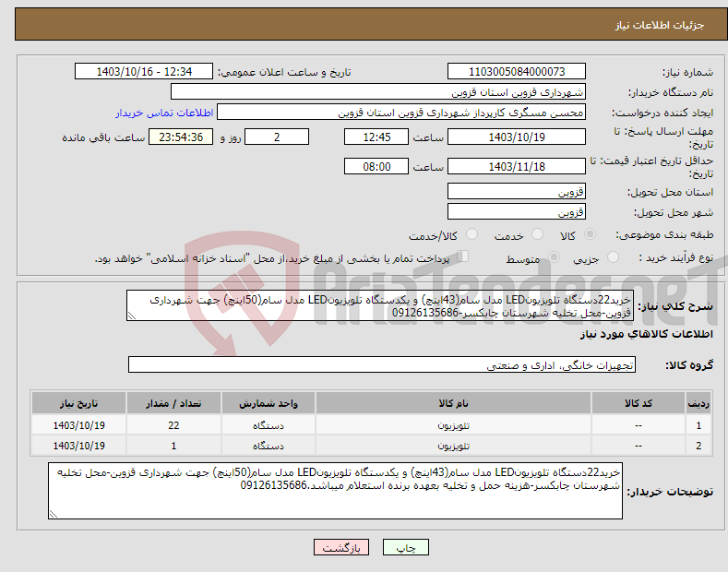The image size is (728, 572).
Task: Click the request creator name field
Action: [x=401, y=113]
